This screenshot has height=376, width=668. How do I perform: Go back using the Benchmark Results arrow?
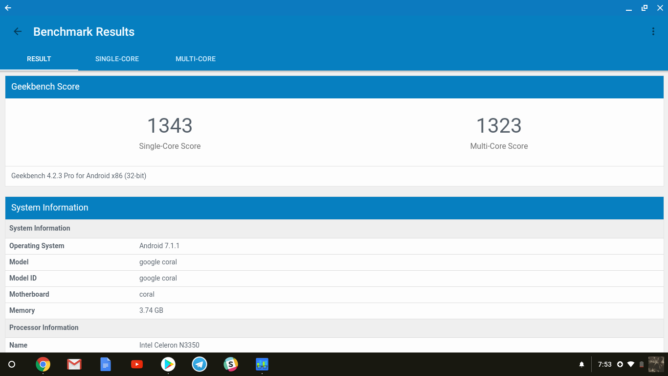click(17, 32)
